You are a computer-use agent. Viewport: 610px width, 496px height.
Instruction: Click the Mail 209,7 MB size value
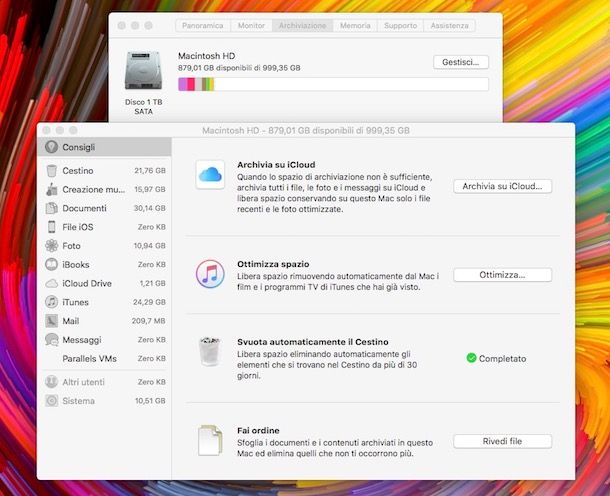[149, 321]
